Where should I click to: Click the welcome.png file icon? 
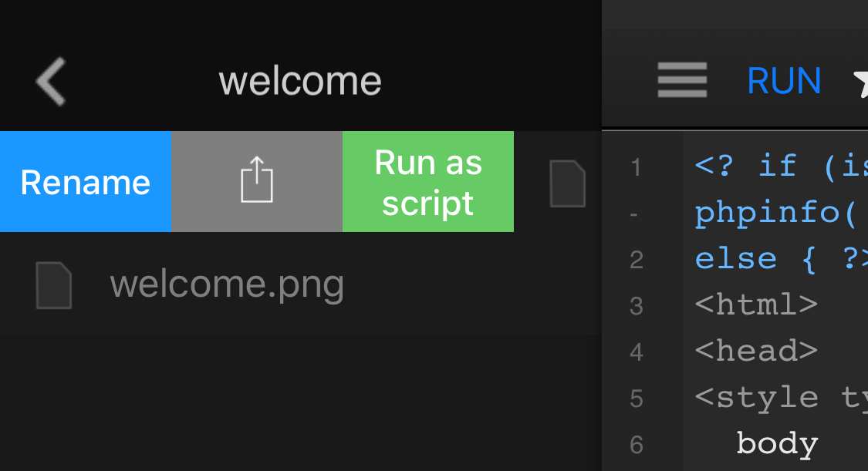[54, 285]
